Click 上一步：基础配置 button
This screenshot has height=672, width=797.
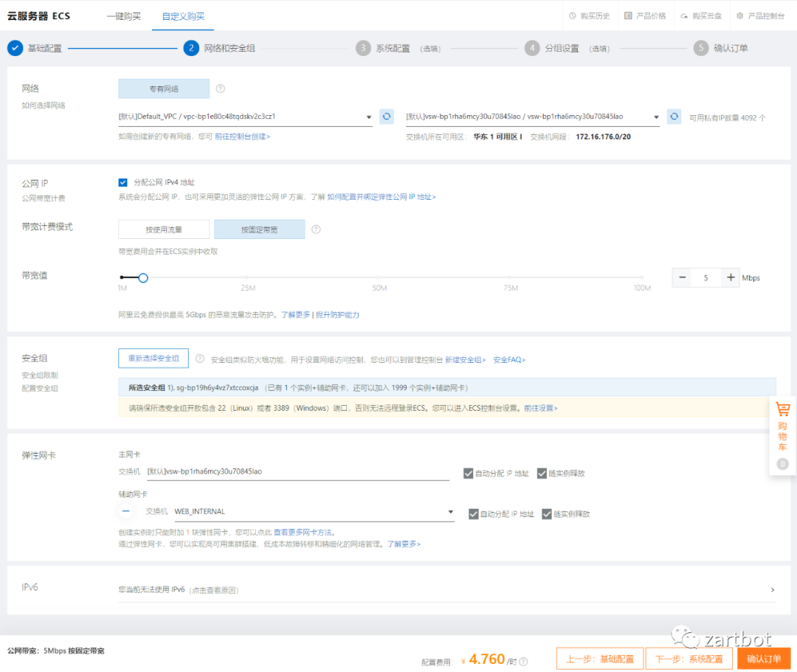click(600, 659)
